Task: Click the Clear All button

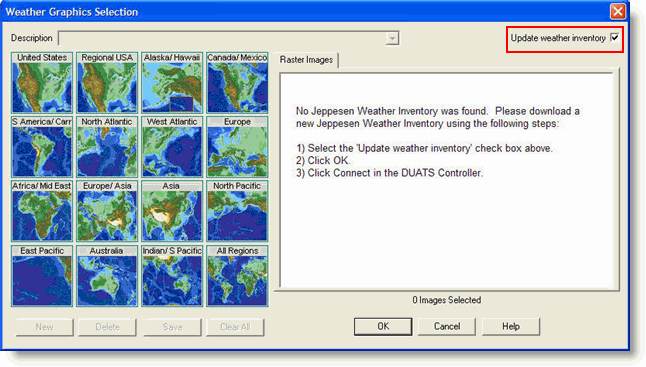Action: click(x=235, y=327)
